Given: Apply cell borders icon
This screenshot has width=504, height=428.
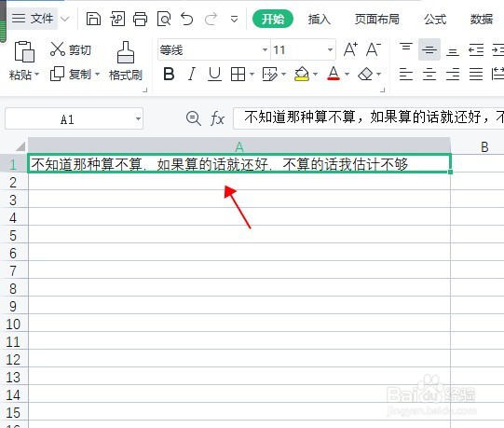Looking at the screenshot, I should [238, 75].
